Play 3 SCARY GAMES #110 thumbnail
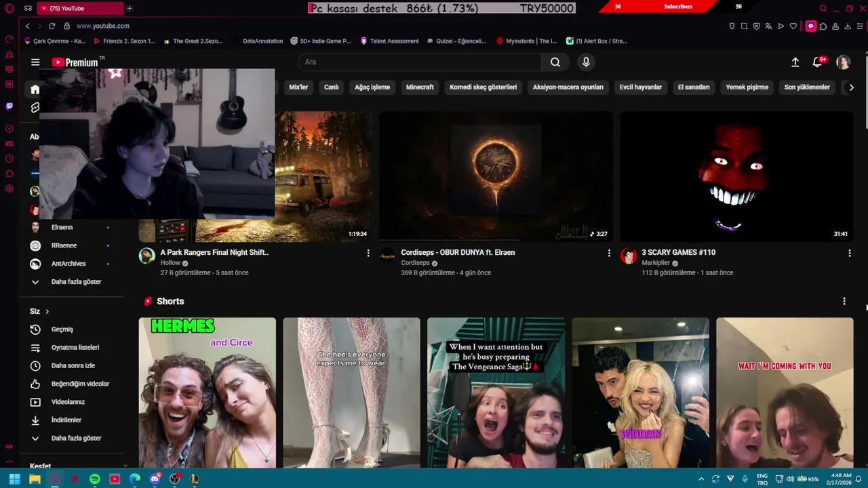 pyautogui.click(x=736, y=176)
